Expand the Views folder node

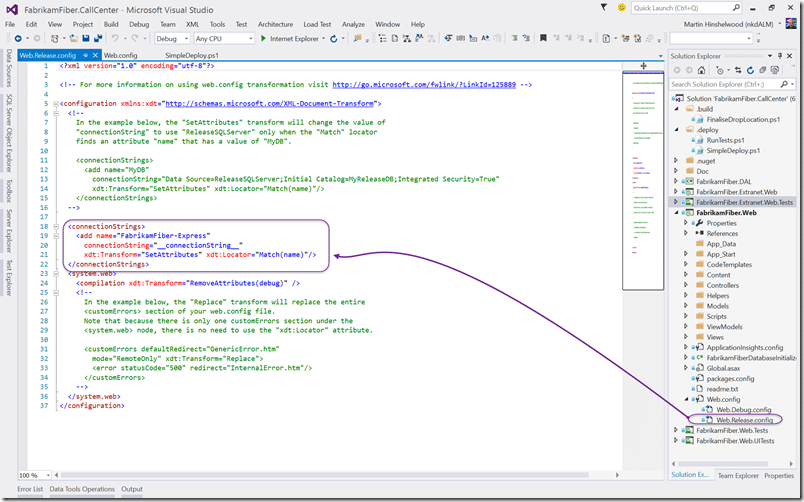[x=686, y=337]
